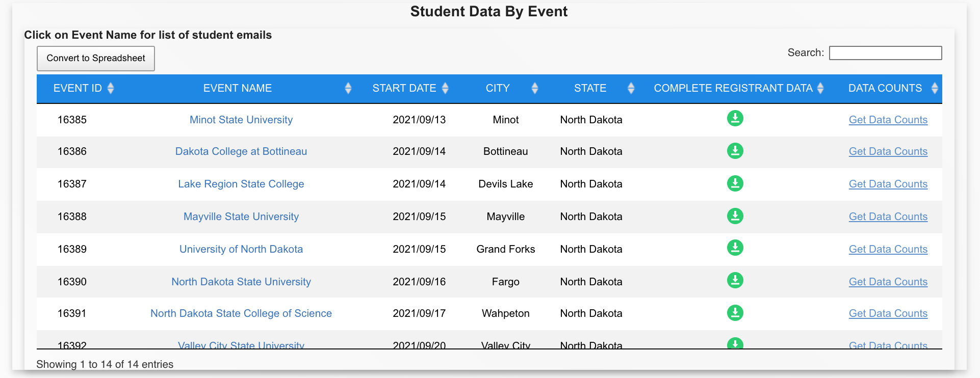Click the STATE column header text
Image resolution: width=980 pixels, height=378 pixels.
coord(590,88)
